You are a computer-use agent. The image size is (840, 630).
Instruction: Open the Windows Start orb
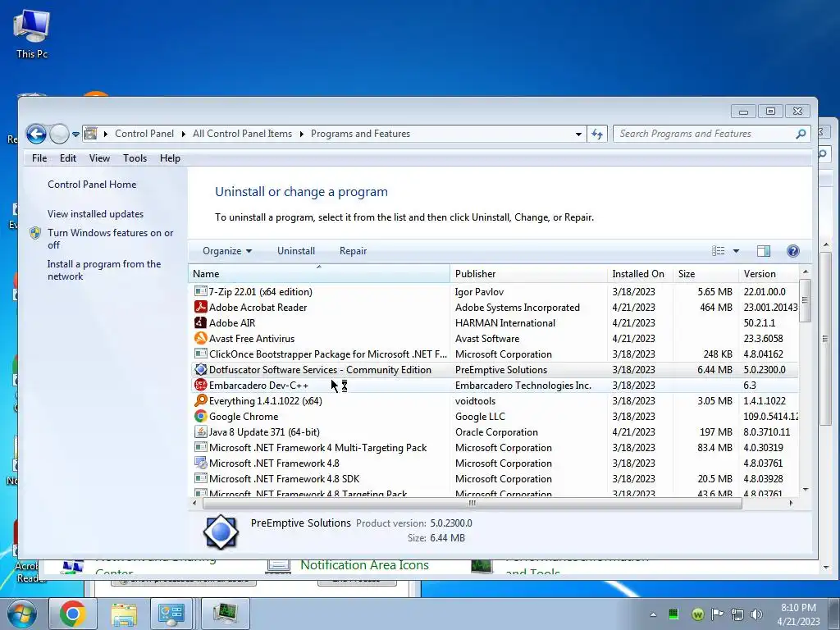pyautogui.click(x=21, y=614)
